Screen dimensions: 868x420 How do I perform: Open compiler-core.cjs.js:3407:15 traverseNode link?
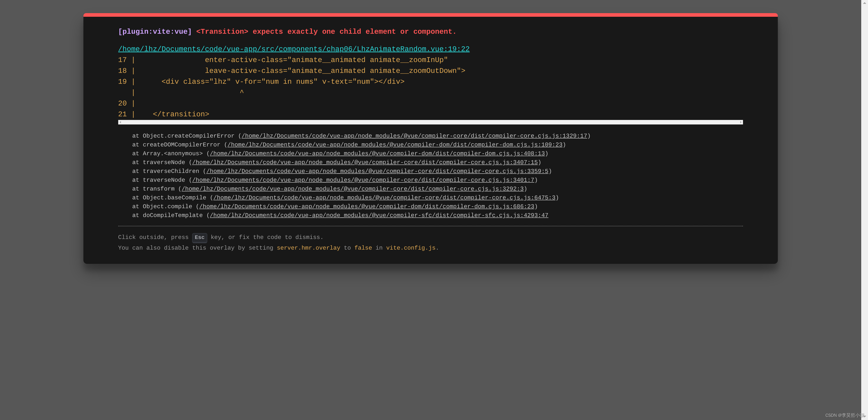point(365,162)
